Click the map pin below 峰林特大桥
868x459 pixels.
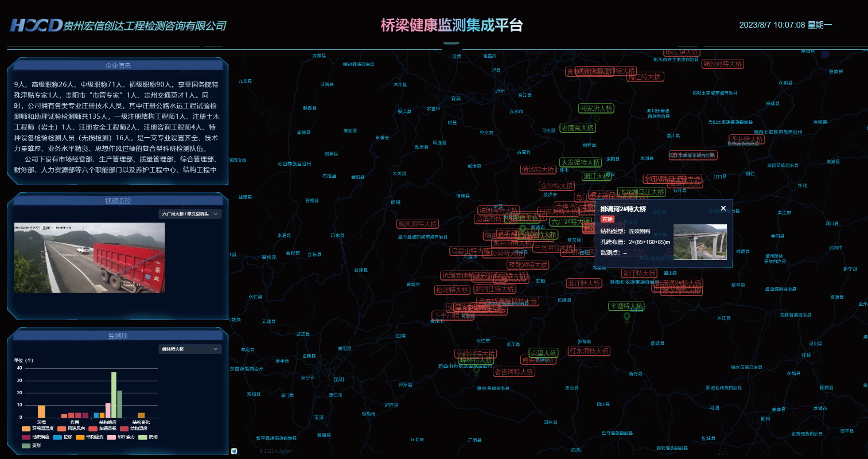pyautogui.click(x=476, y=370)
